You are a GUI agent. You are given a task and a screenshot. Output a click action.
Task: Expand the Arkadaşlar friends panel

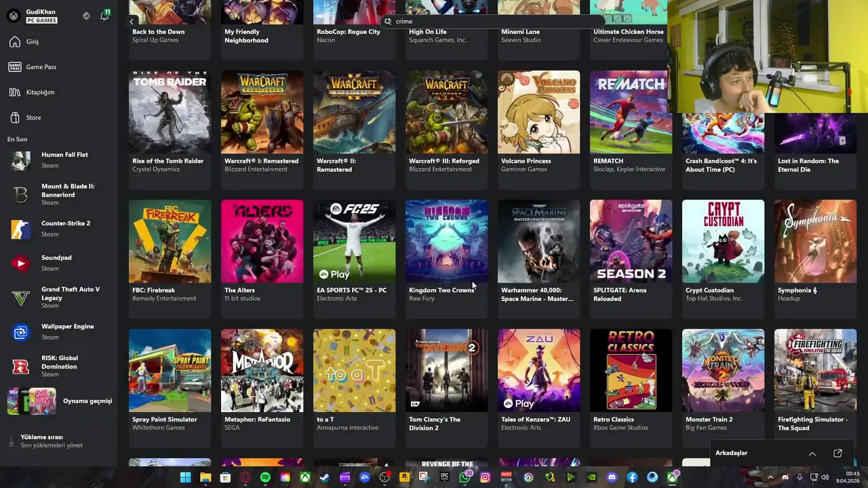[x=812, y=453]
